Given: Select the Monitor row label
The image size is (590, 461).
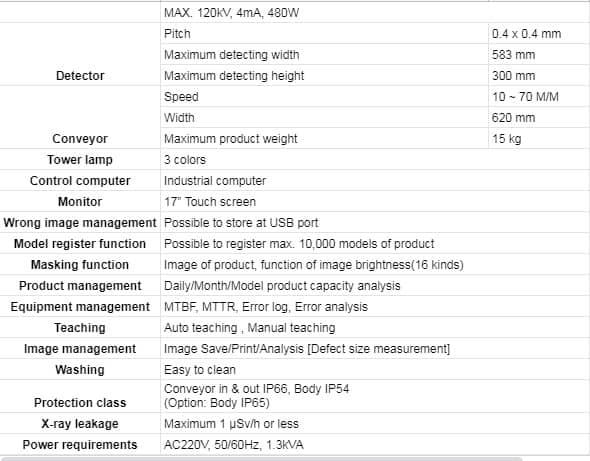Looking at the screenshot, I should pyautogui.click(x=80, y=202).
